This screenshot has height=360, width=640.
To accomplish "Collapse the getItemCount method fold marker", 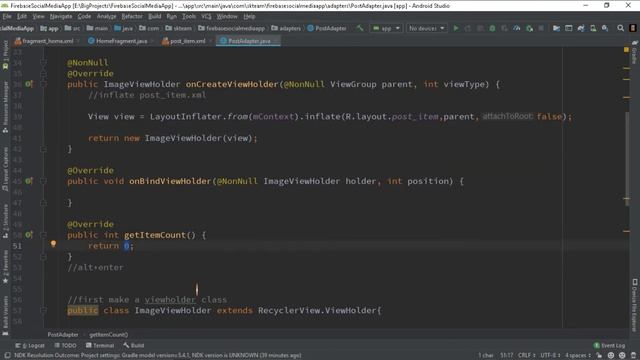I will pyautogui.click(x=43, y=235).
